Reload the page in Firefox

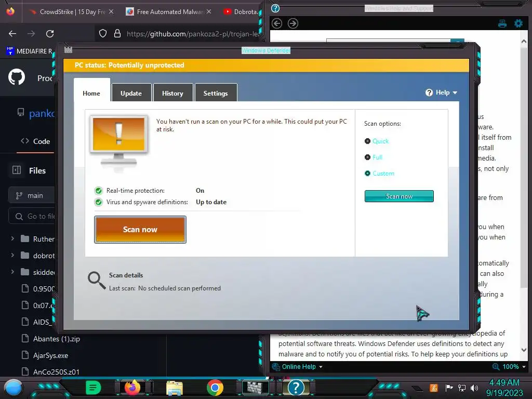pyautogui.click(x=50, y=34)
